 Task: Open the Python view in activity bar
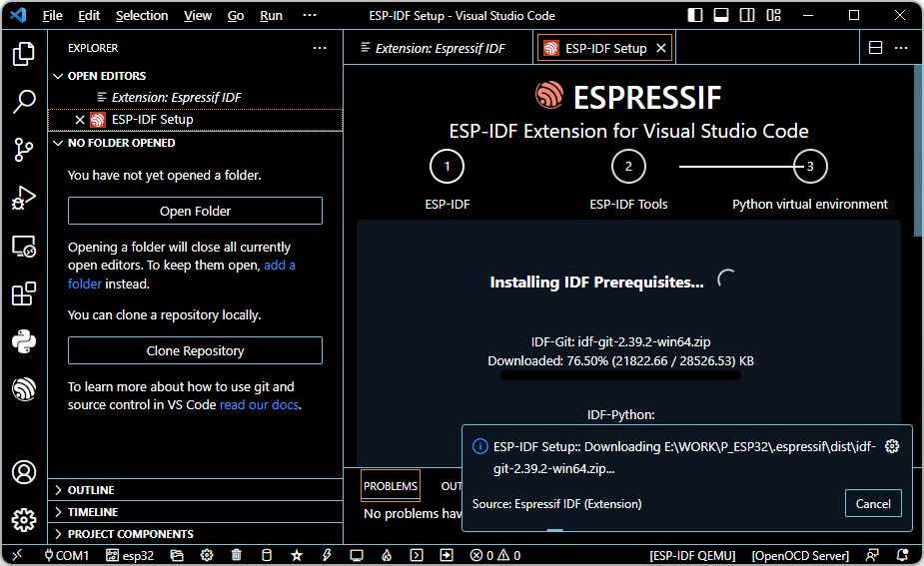point(24,341)
